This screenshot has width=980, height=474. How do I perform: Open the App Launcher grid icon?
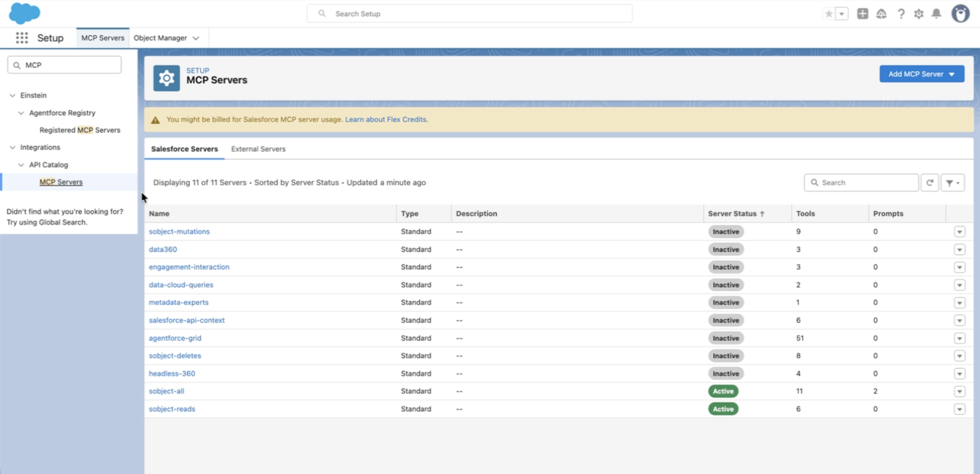[22, 38]
